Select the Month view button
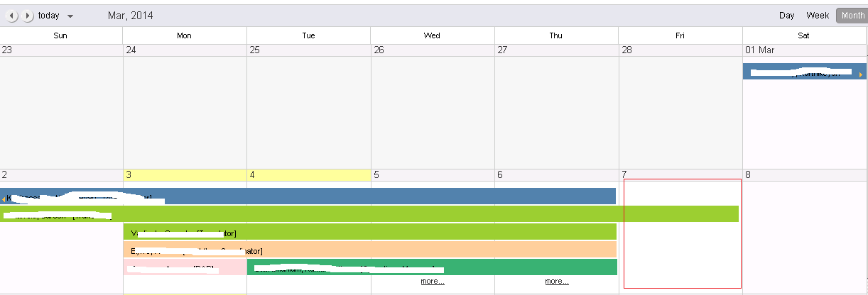 (x=852, y=16)
